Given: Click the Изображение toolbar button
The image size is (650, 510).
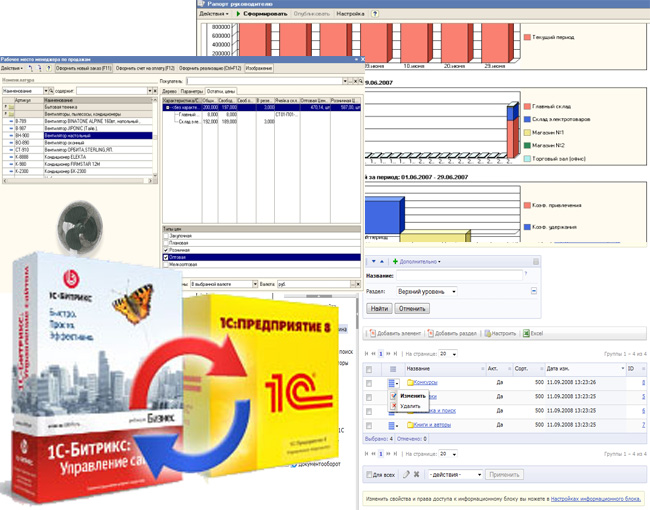Looking at the screenshot, I should (259, 68).
